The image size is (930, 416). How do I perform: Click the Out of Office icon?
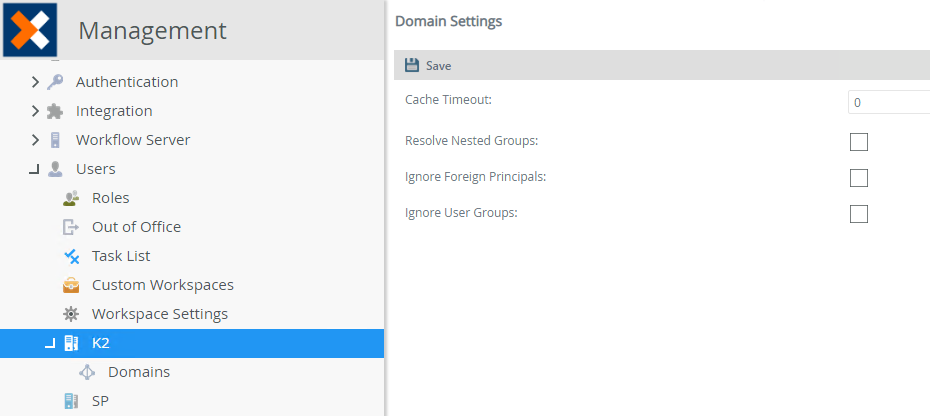click(x=71, y=227)
